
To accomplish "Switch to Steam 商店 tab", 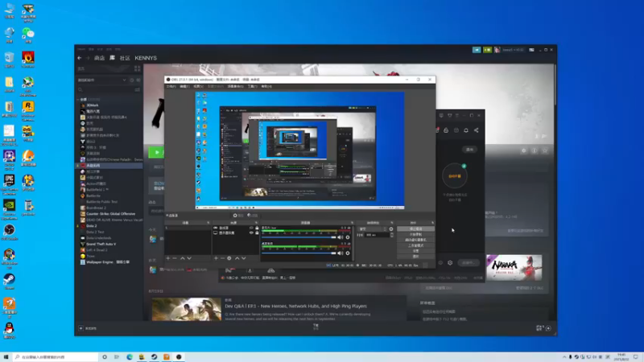I will pyautogui.click(x=99, y=58).
